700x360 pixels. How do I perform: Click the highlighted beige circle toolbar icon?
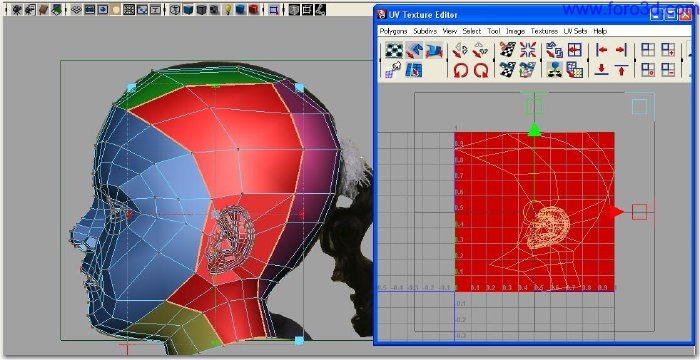coord(116,9)
